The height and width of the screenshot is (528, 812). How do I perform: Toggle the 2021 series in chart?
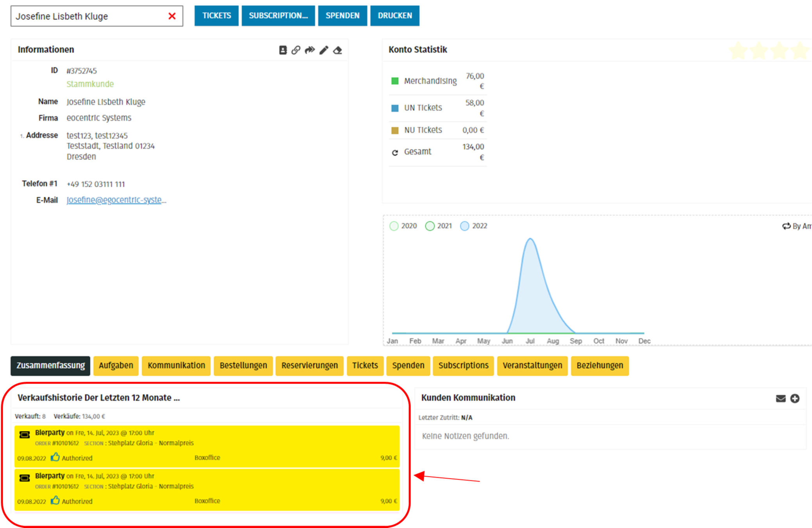(x=430, y=226)
